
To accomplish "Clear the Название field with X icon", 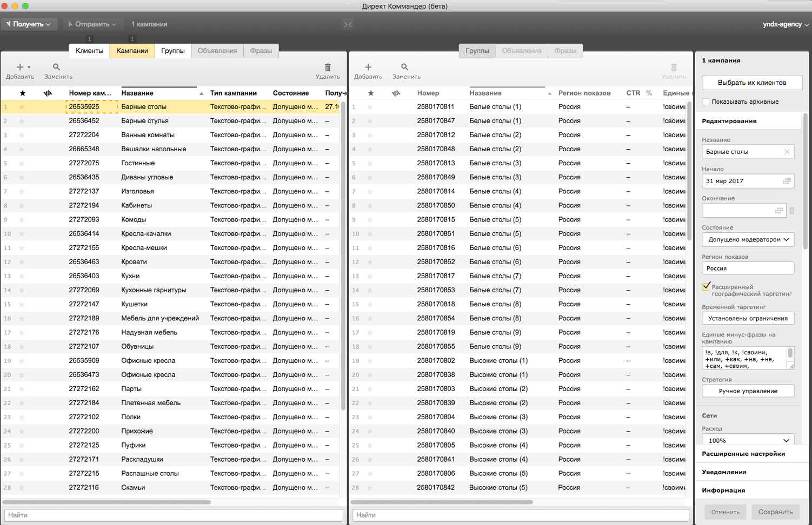I will point(787,152).
